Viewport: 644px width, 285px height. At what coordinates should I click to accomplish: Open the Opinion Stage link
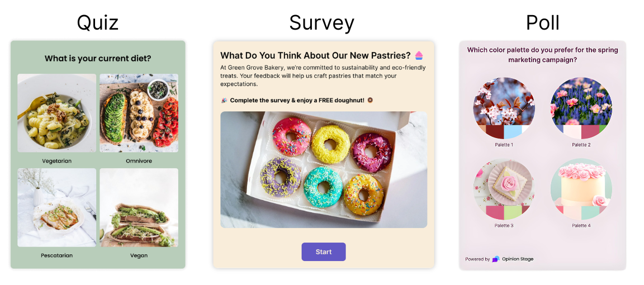pyautogui.click(x=517, y=259)
